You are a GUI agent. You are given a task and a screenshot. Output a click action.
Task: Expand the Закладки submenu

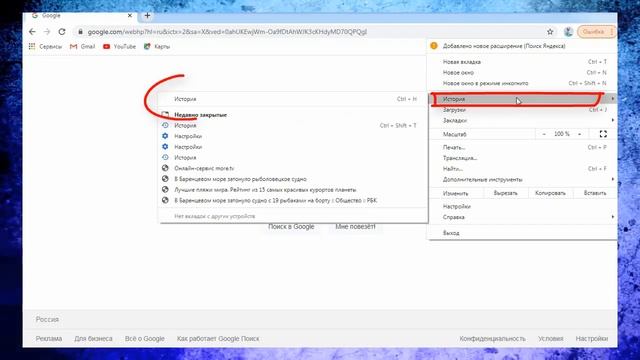[x=522, y=120]
